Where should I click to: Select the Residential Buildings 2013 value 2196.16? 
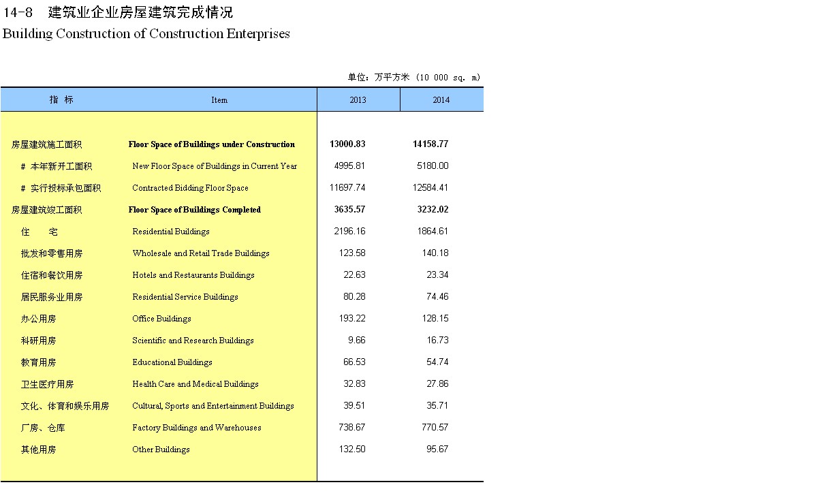(x=349, y=232)
